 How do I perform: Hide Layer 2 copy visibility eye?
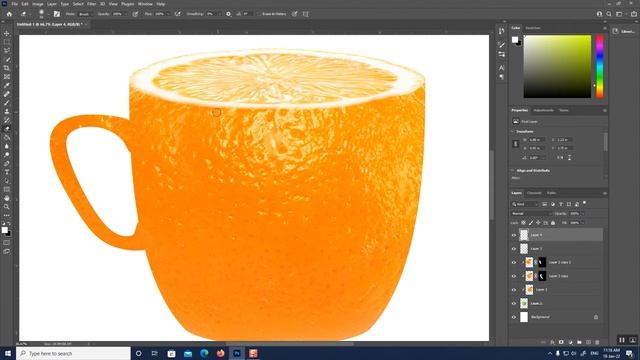coord(514,276)
